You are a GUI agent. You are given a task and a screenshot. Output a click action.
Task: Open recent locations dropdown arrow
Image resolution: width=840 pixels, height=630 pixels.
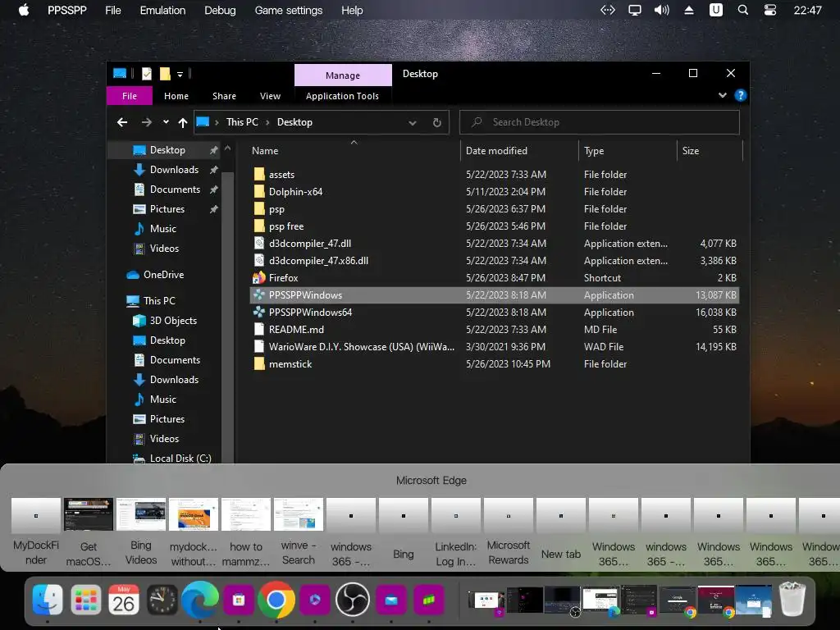pos(166,122)
